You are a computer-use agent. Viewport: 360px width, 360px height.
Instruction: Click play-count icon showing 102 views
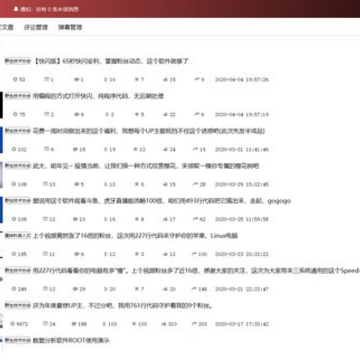(14, 149)
